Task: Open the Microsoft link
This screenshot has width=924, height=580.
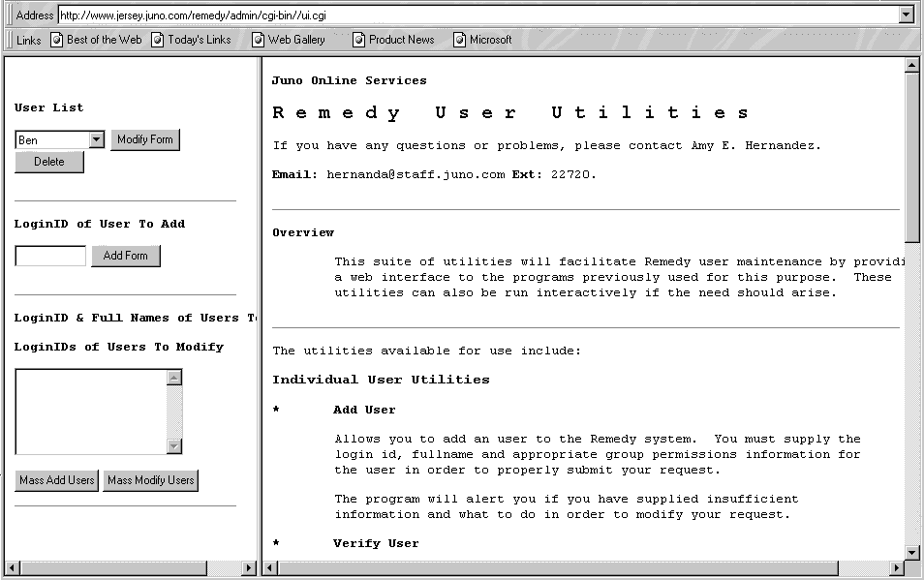Action: pyautogui.click(x=490, y=40)
